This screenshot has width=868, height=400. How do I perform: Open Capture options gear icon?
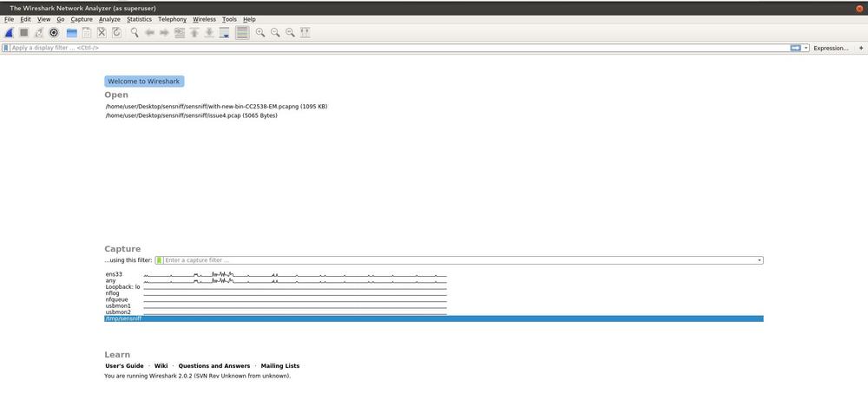tap(54, 33)
